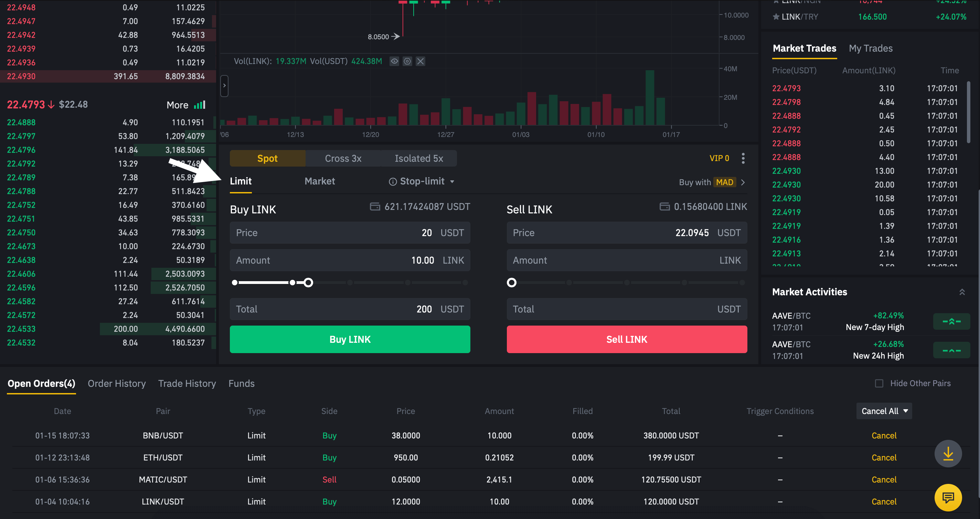Select the Market order tab
The image size is (980, 519).
pyautogui.click(x=320, y=181)
